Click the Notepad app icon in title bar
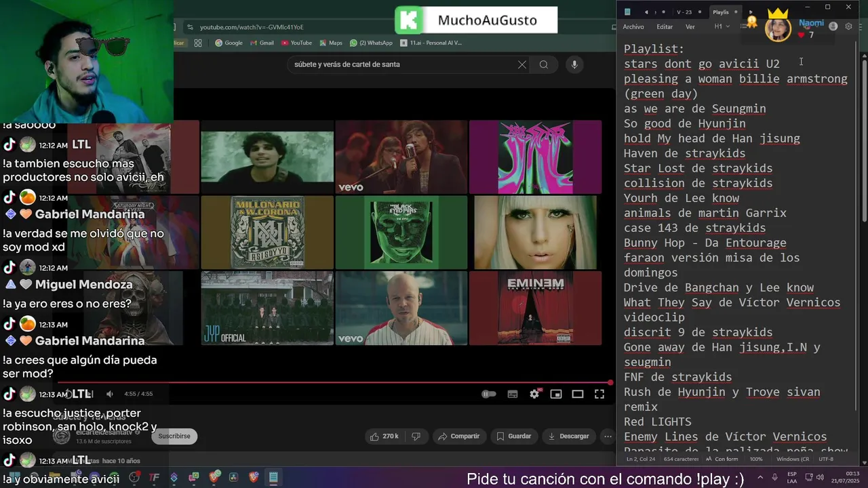 pyautogui.click(x=627, y=12)
